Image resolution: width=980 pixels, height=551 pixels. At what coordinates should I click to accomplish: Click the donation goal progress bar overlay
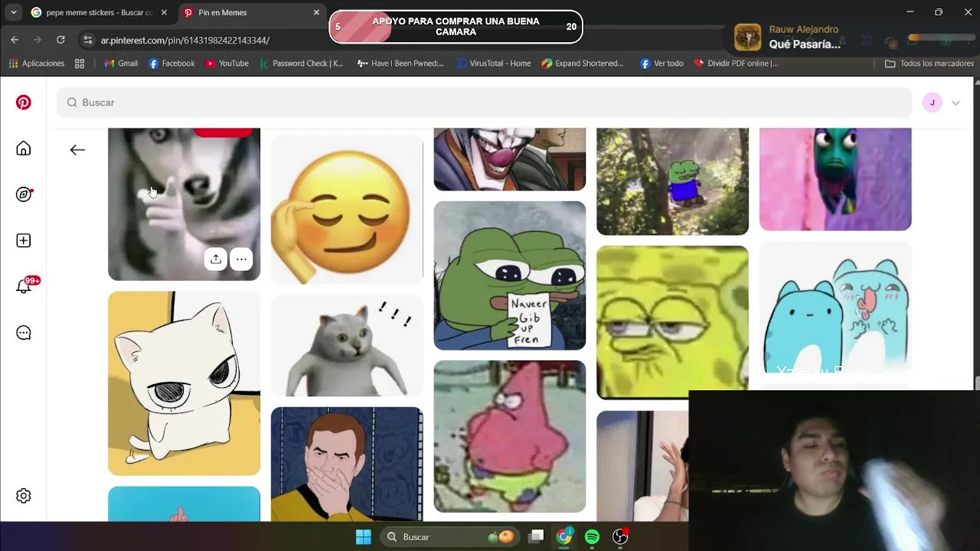(x=456, y=27)
